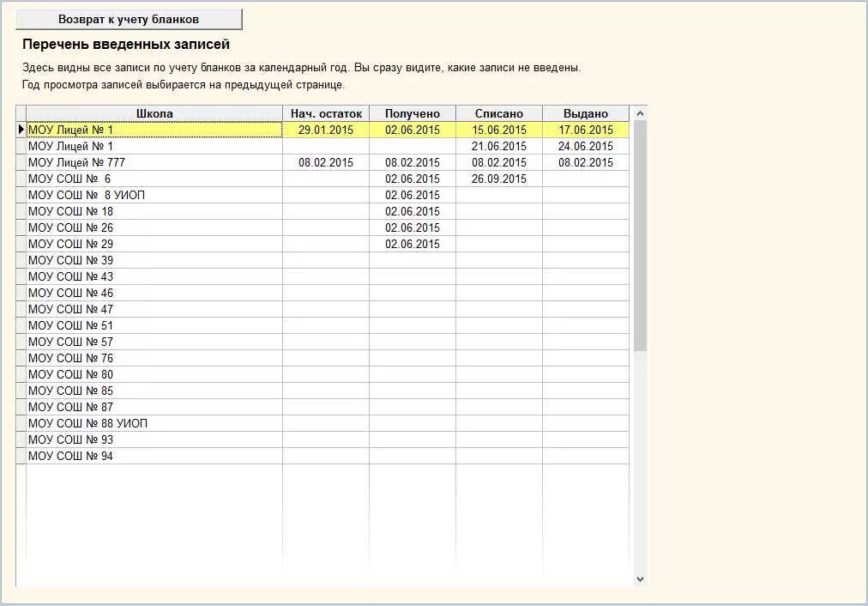Select date cell '21.06.2015'
Image resolution: width=868 pixels, height=606 pixels.
click(x=499, y=146)
